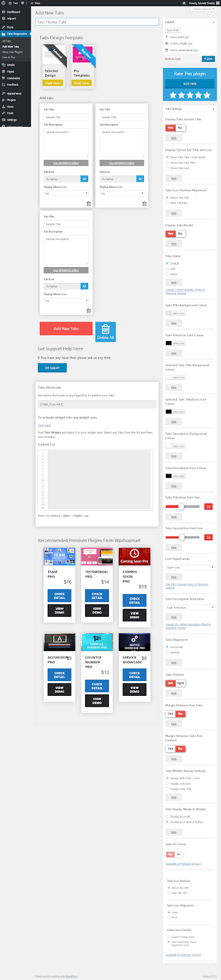Viewport: 221px width, 980px height.
Task: Click Delete All trash button
Action: click(105, 331)
